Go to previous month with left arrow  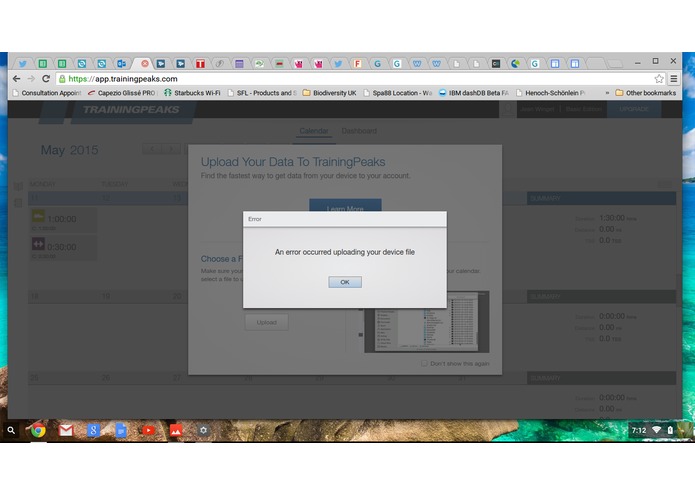coord(152,149)
